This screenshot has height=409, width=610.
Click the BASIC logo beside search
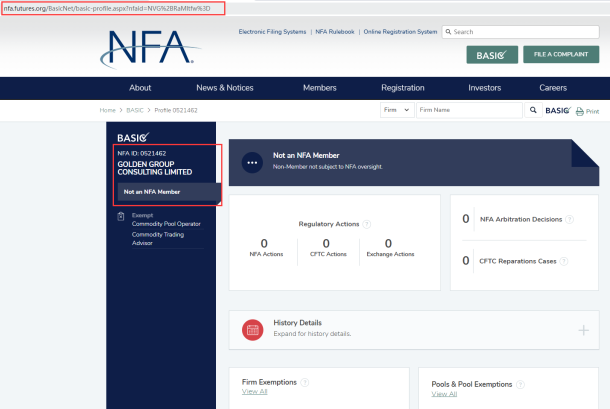[x=557, y=110]
